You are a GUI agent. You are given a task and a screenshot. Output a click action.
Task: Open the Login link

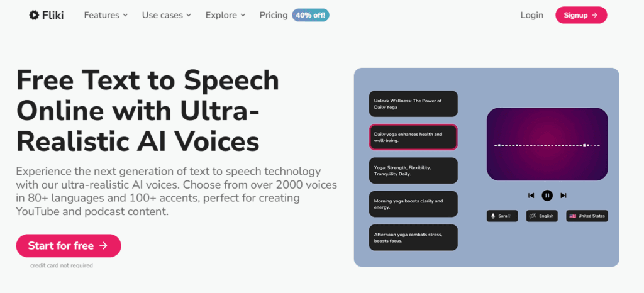point(532,15)
